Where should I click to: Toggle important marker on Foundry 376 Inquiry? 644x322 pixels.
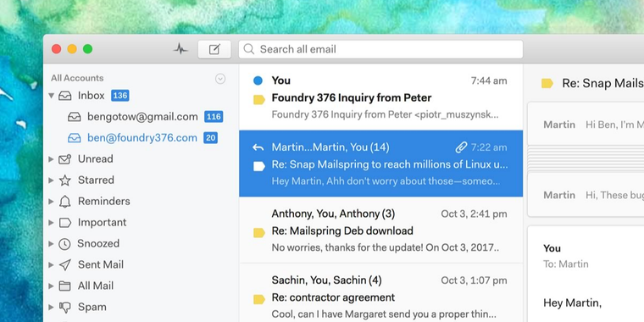point(258,99)
